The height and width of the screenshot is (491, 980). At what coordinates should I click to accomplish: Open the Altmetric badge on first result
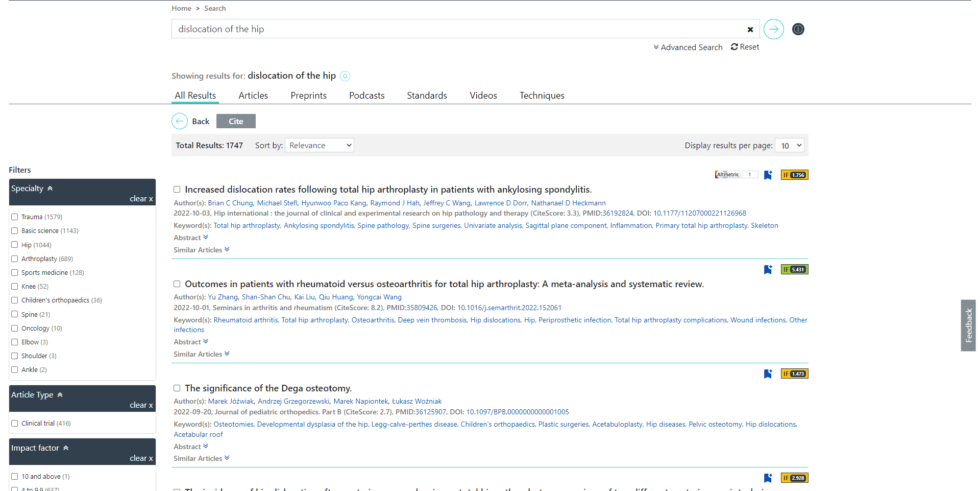(x=736, y=175)
